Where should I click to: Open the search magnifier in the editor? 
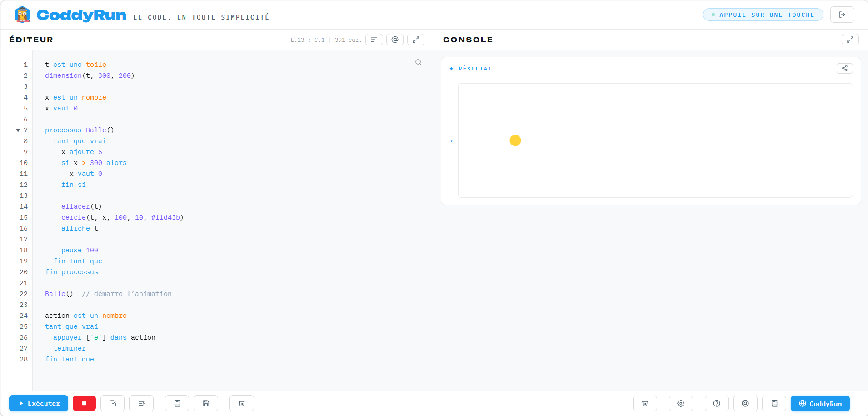(x=419, y=62)
